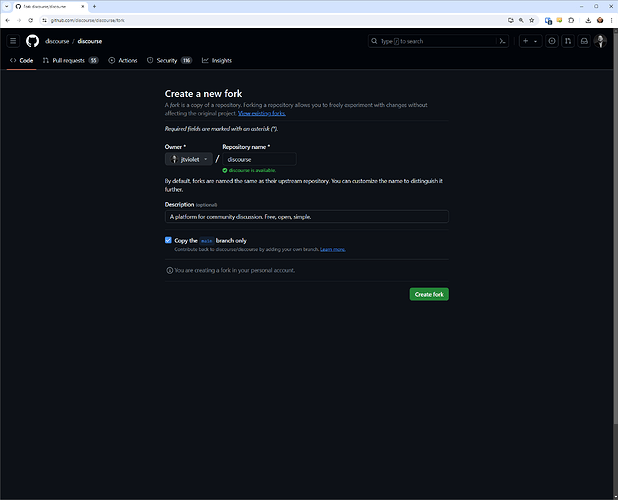Open the Pull requests tab
This screenshot has height=500, width=618.
(x=71, y=60)
